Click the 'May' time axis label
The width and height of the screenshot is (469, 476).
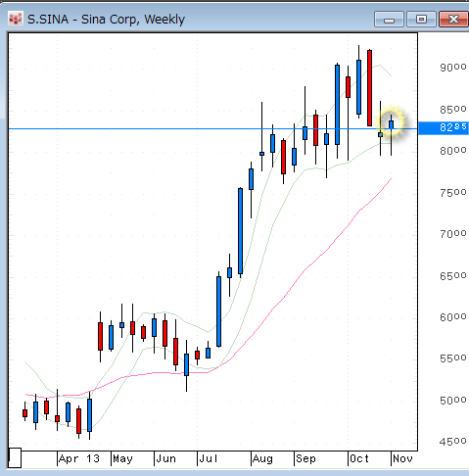pos(122,458)
